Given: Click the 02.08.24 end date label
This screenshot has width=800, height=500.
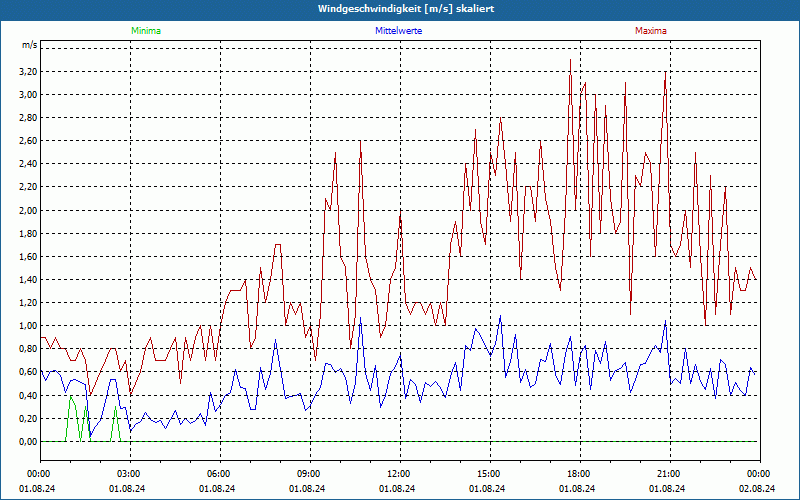Looking at the screenshot, I should tap(757, 488).
